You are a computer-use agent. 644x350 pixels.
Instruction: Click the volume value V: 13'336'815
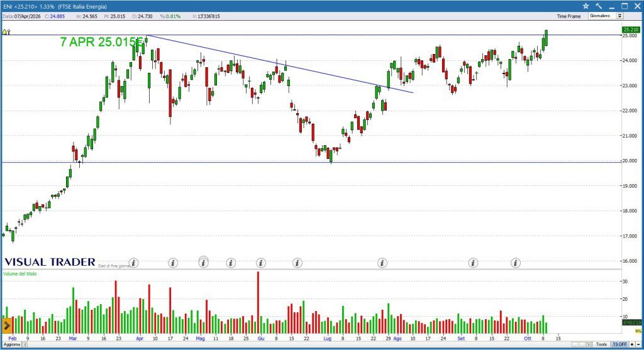(x=206, y=16)
